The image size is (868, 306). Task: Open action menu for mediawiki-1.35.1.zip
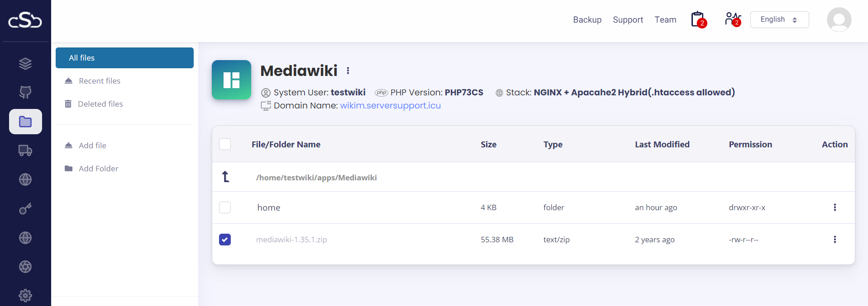coord(835,240)
